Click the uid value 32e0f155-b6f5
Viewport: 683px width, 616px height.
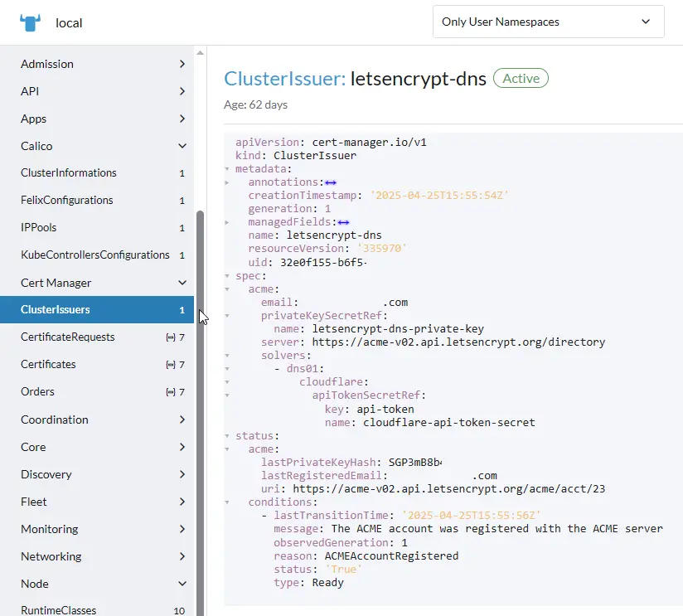[323, 263]
